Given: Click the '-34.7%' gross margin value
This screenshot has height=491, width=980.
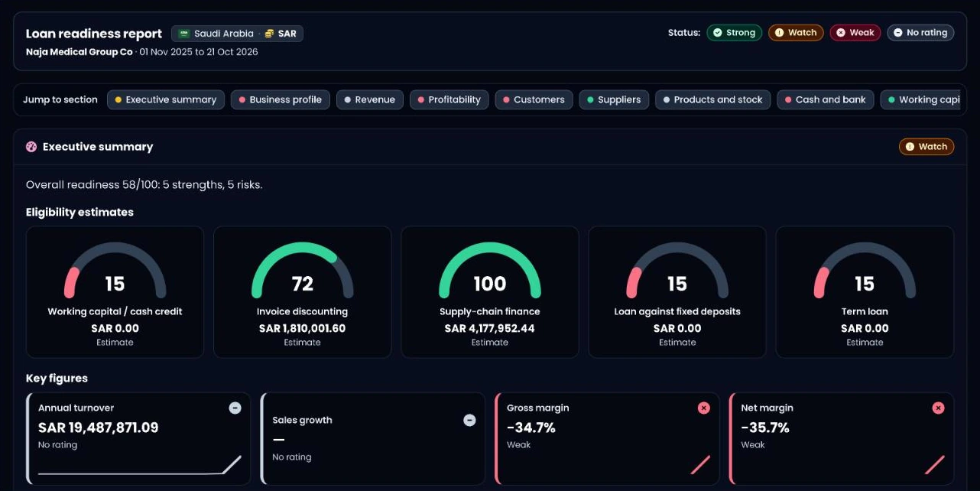Looking at the screenshot, I should 531,428.
